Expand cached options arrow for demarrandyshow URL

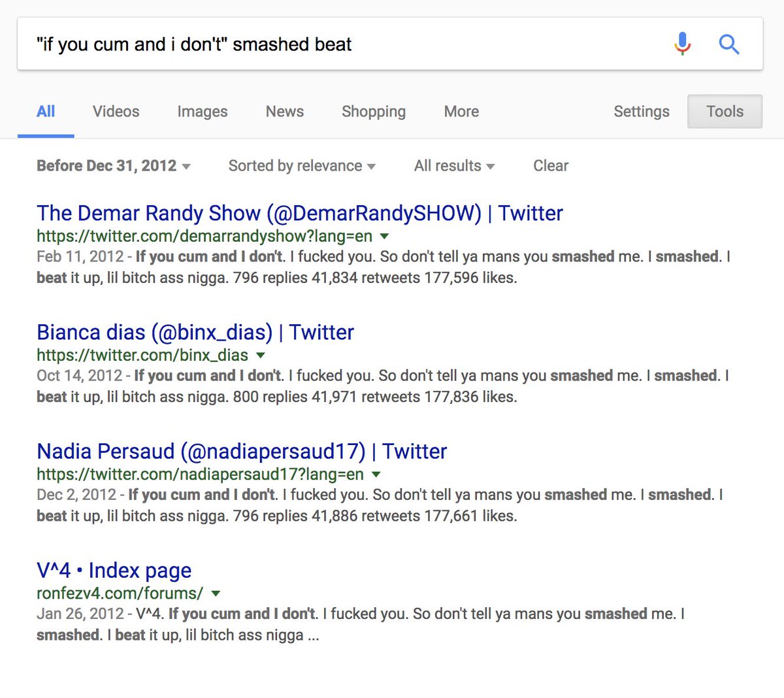coord(385,236)
